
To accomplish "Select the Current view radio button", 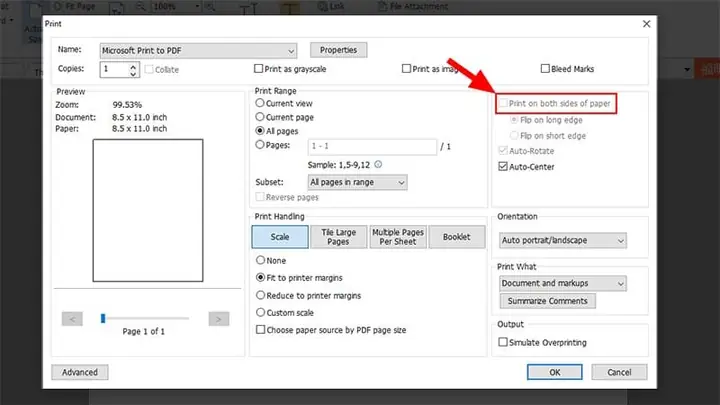I will click(260, 103).
